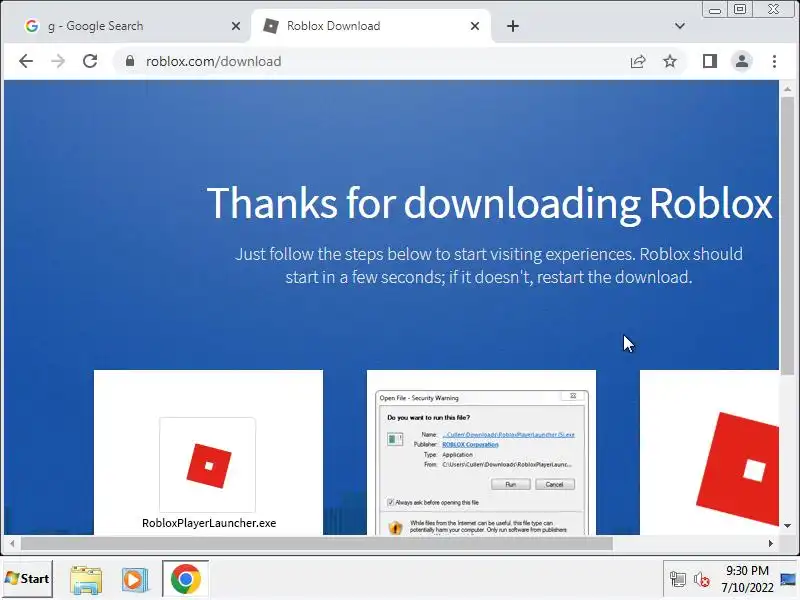
Task: Click the large red Roblox logo image
Action: 737,469
